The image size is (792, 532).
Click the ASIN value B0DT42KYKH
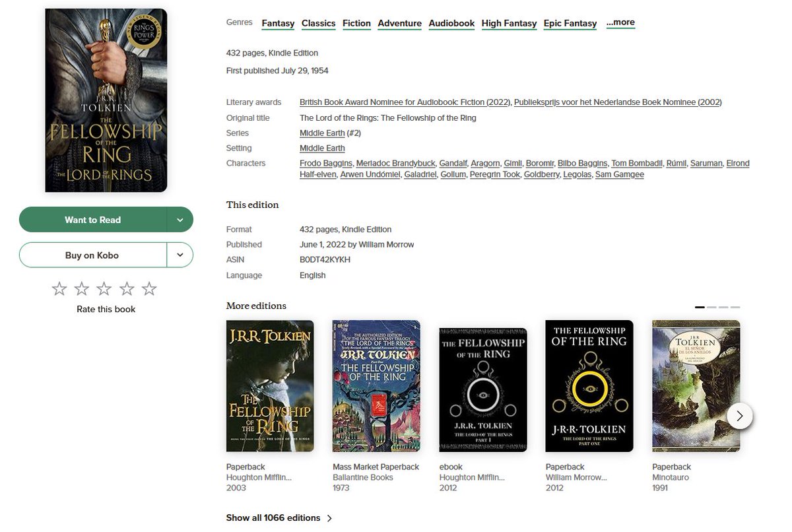(x=325, y=260)
